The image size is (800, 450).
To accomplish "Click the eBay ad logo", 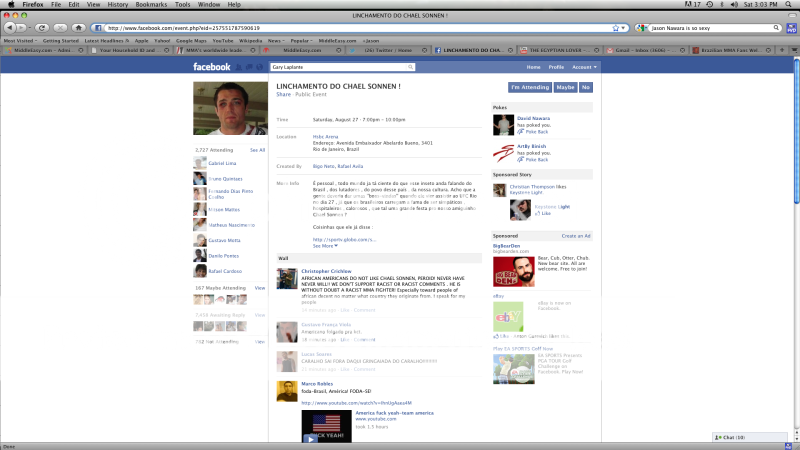I will click(507, 316).
